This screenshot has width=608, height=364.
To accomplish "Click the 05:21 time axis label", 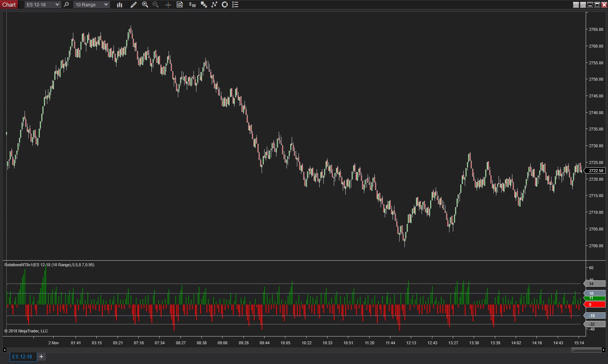I will [x=118, y=343].
